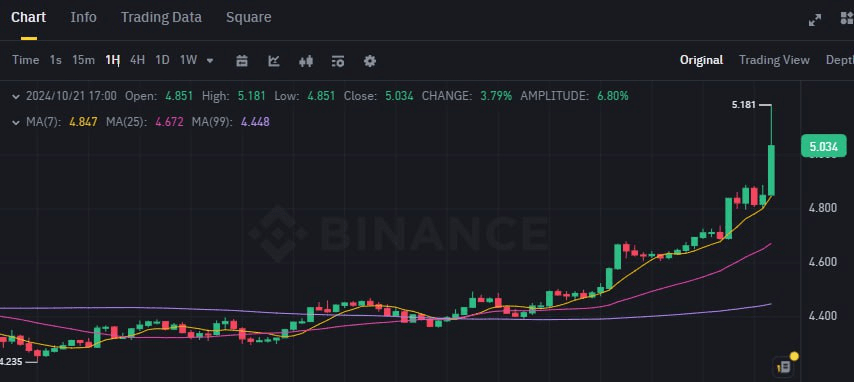Screen dimensions: 854x382
Task: Open chart settings gear icon
Action: pyautogui.click(x=370, y=60)
